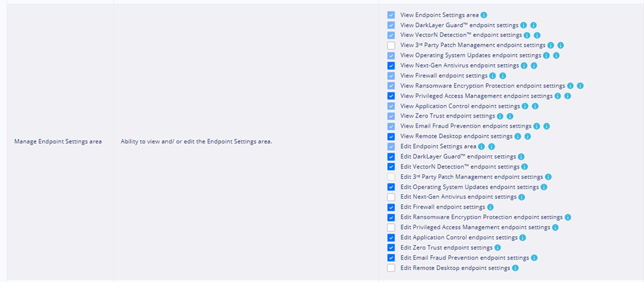Image resolution: width=644 pixels, height=282 pixels.
Task: Click info icon for Edit Remote Desktop settings
Action: click(x=515, y=268)
